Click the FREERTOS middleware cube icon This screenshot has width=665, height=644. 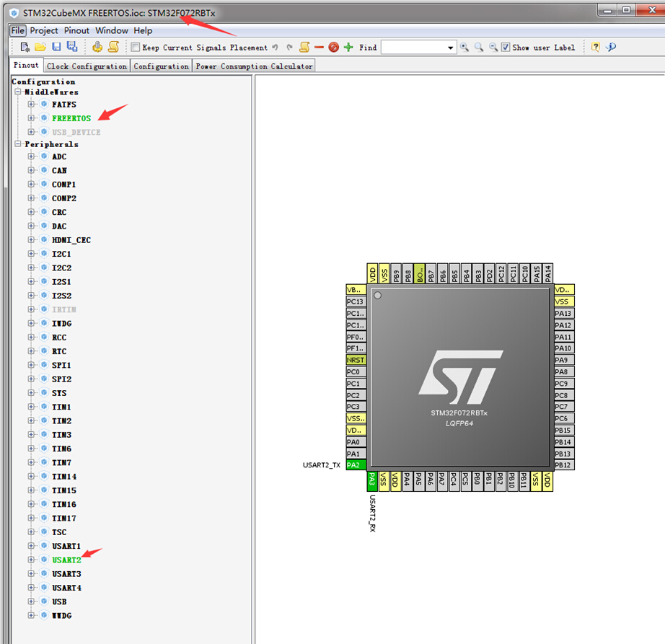44,118
